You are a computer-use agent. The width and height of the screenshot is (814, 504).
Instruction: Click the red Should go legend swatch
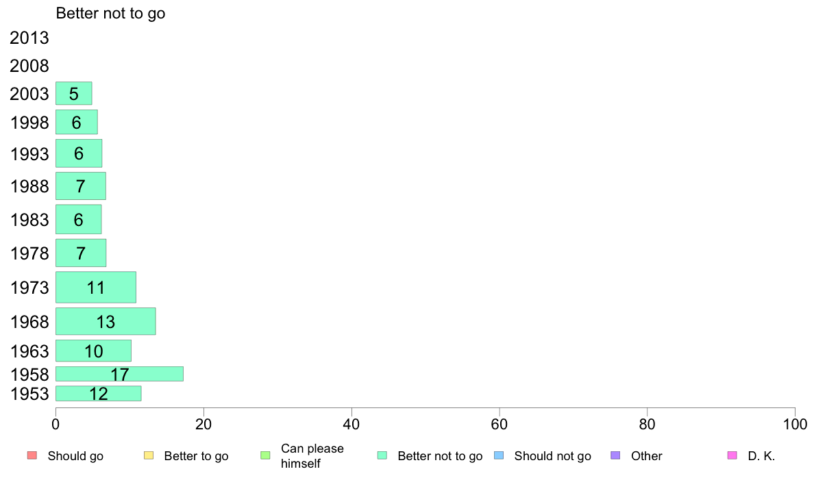point(32,456)
